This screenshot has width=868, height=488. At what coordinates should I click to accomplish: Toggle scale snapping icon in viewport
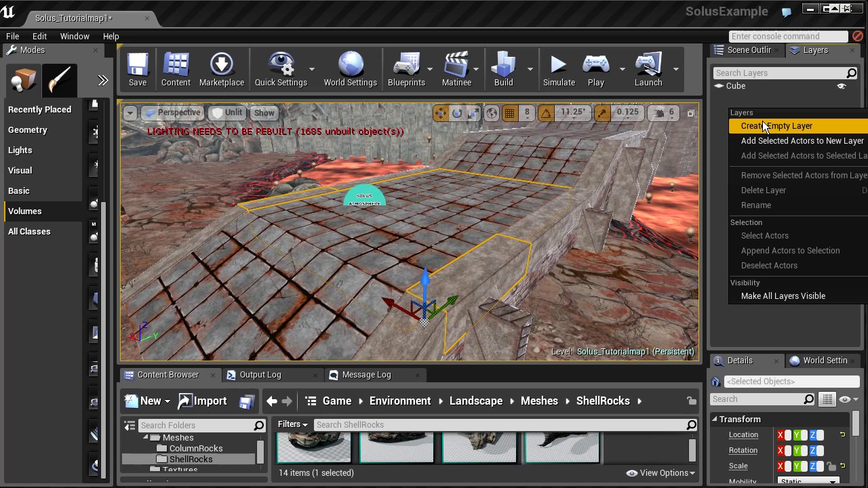coord(602,113)
